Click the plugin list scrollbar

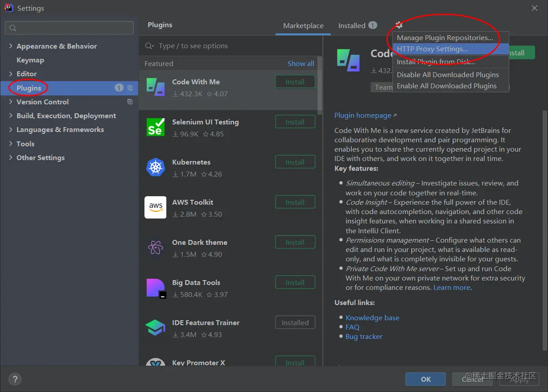click(x=319, y=85)
